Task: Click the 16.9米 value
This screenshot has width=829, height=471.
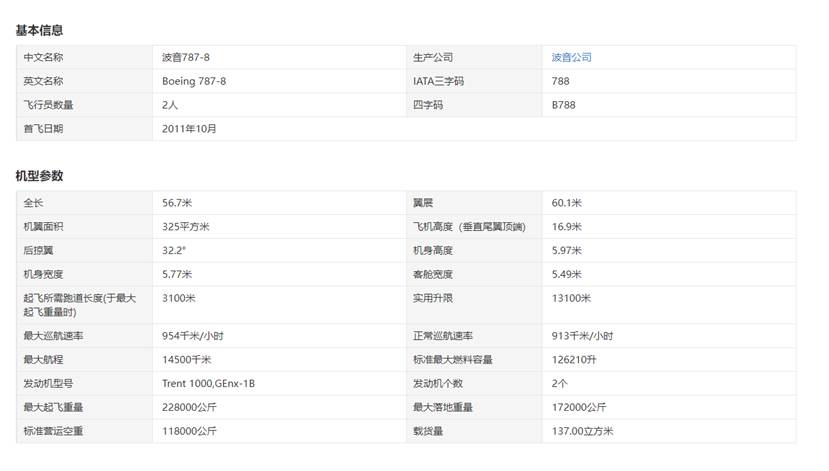Action: point(567,226)
